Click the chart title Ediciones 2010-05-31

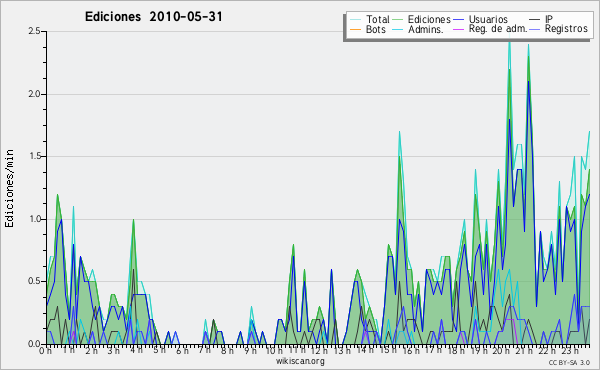153,17
